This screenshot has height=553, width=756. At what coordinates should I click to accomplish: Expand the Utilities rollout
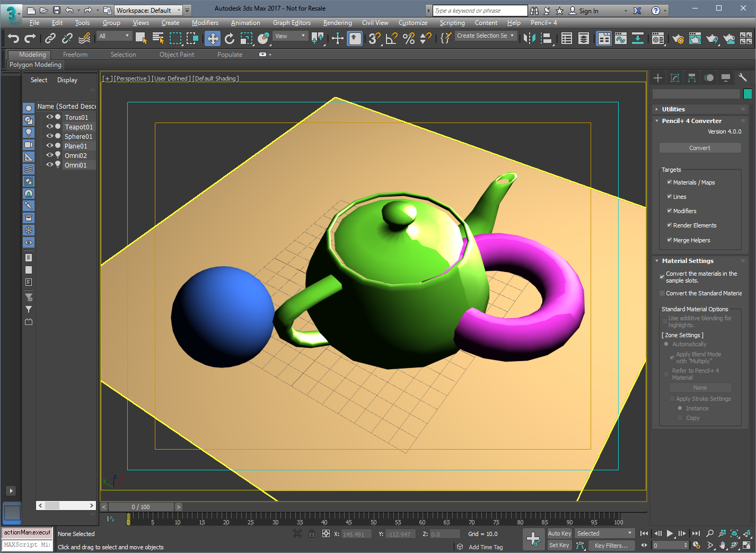coord(673,109)
